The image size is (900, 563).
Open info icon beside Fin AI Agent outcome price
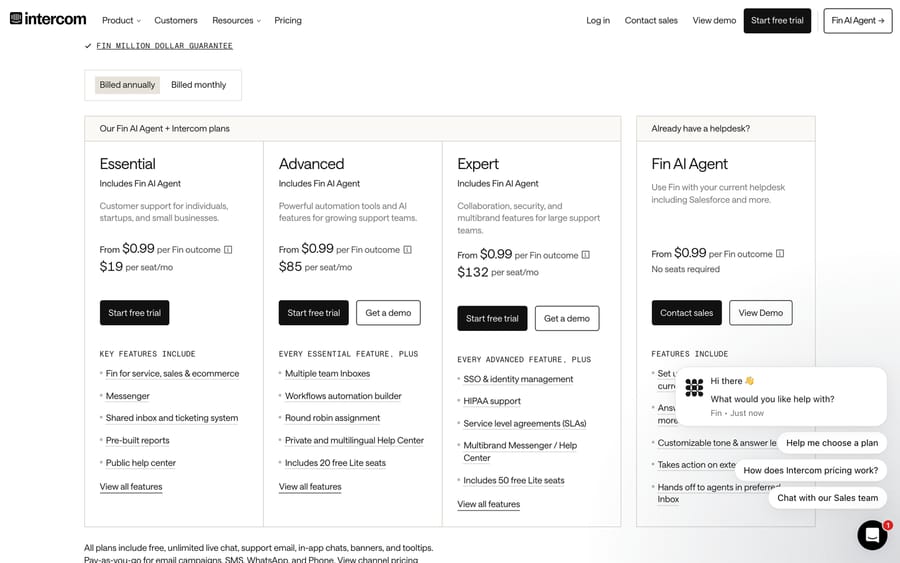coord(780,253)
